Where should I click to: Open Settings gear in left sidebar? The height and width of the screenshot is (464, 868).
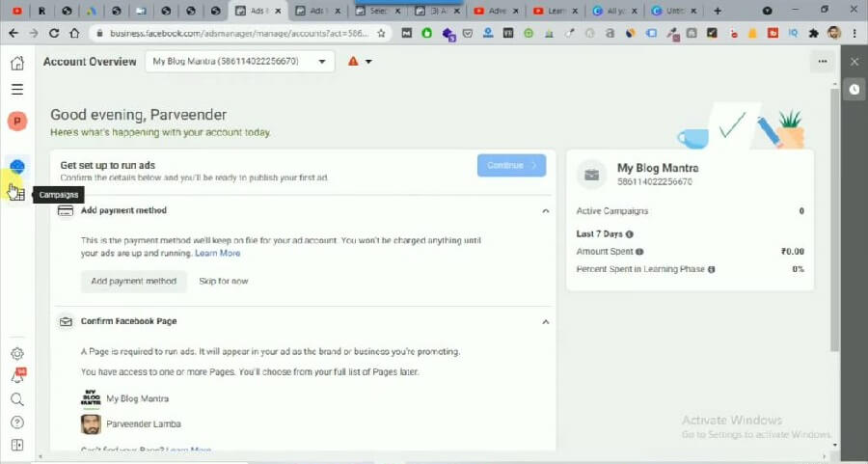pos(16,354)
